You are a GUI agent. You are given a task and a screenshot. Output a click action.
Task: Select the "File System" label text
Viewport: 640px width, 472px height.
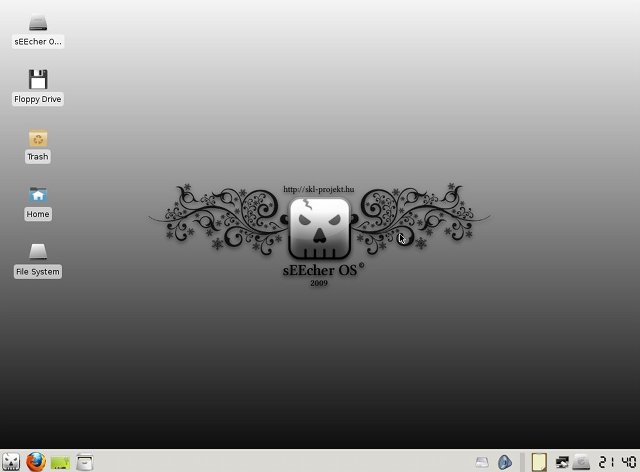(x=38, y=272)
